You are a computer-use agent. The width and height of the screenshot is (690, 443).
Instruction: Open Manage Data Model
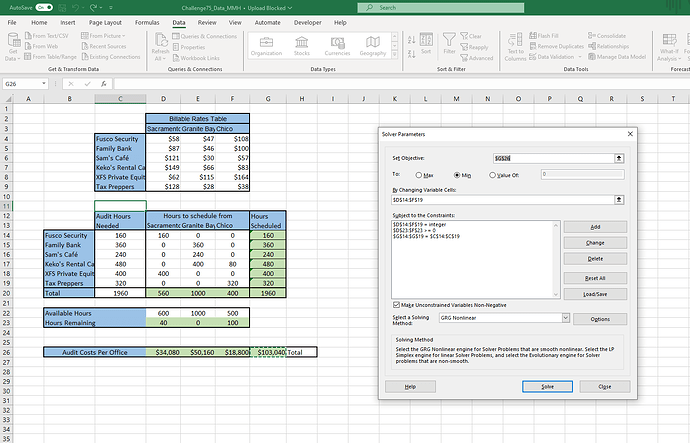click(x=617, y=57)
